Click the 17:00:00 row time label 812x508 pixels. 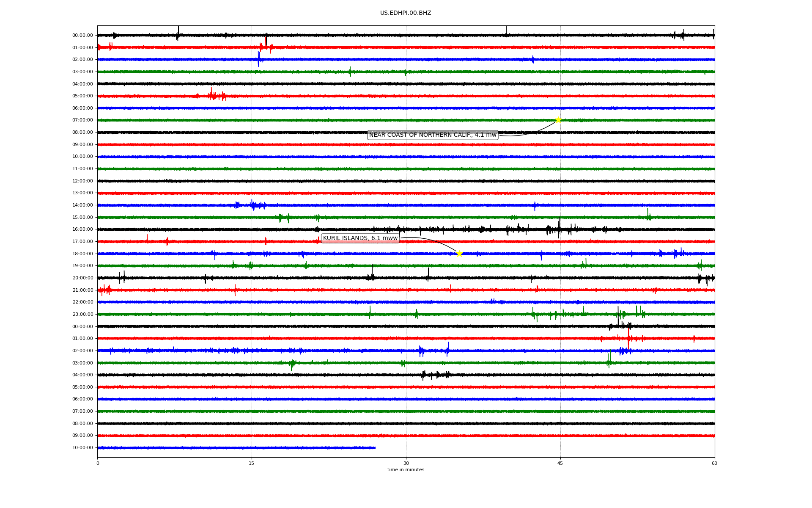click(x=82, y=242)
